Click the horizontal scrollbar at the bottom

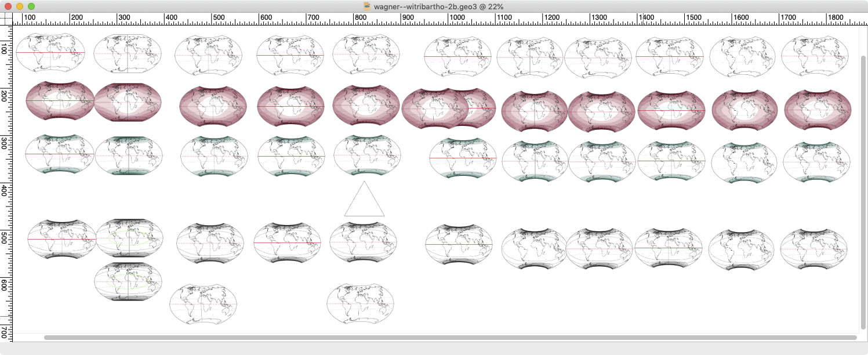pyautogui.click(x=450, y=337)
